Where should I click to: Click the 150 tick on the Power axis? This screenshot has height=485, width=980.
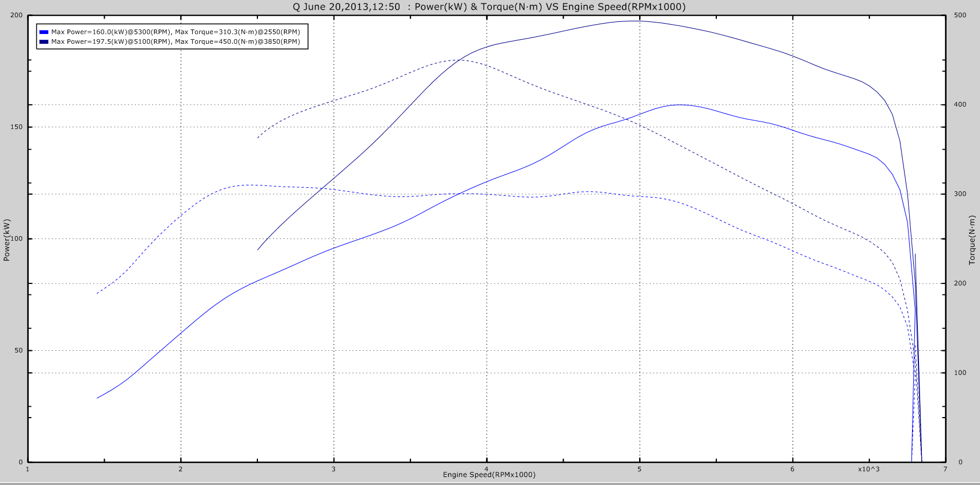coord(16,127)
